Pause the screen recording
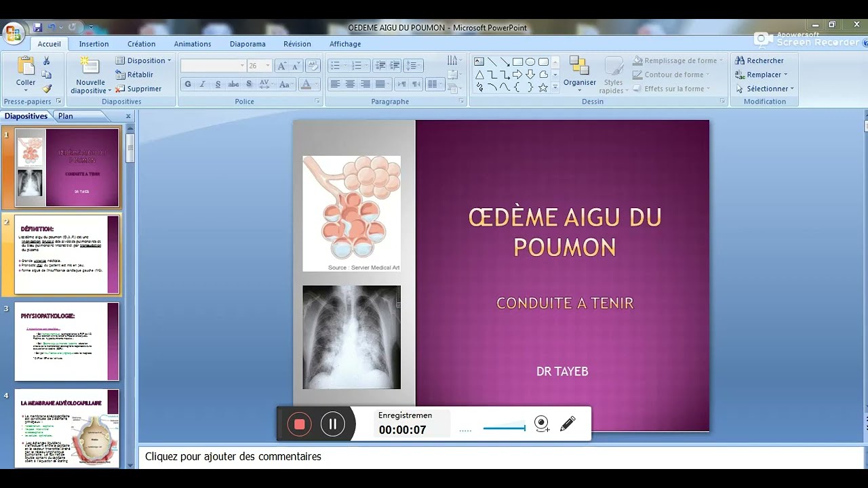The height and width of the screenshot is (488, 868). (x=333, y=424)
